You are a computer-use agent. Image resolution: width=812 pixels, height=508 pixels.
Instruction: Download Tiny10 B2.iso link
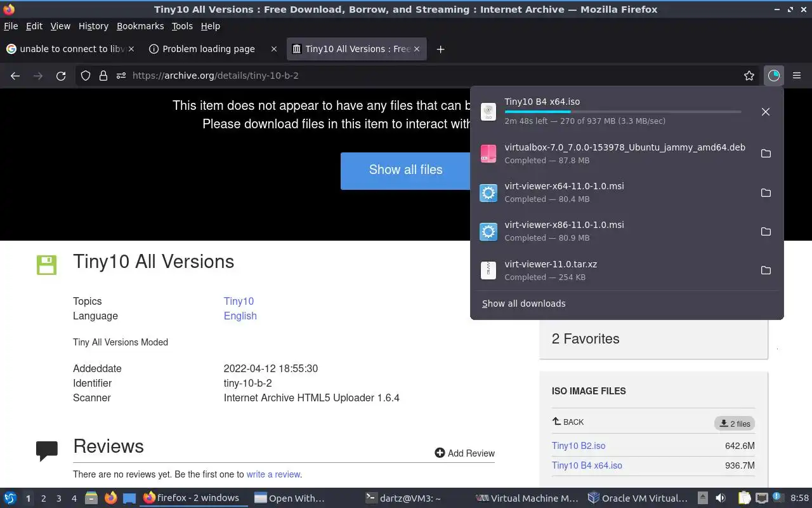[x=579, y=446]
